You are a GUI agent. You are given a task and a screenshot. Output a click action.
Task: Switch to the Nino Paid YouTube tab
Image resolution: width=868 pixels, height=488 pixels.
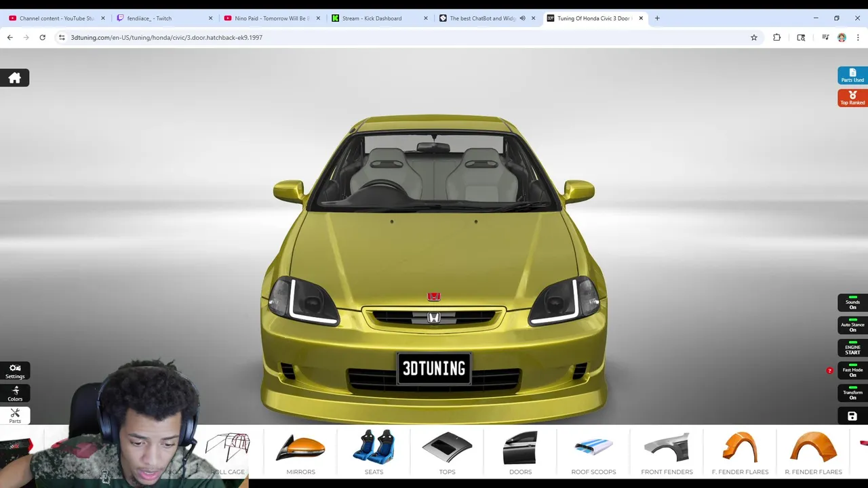[272, 18]
